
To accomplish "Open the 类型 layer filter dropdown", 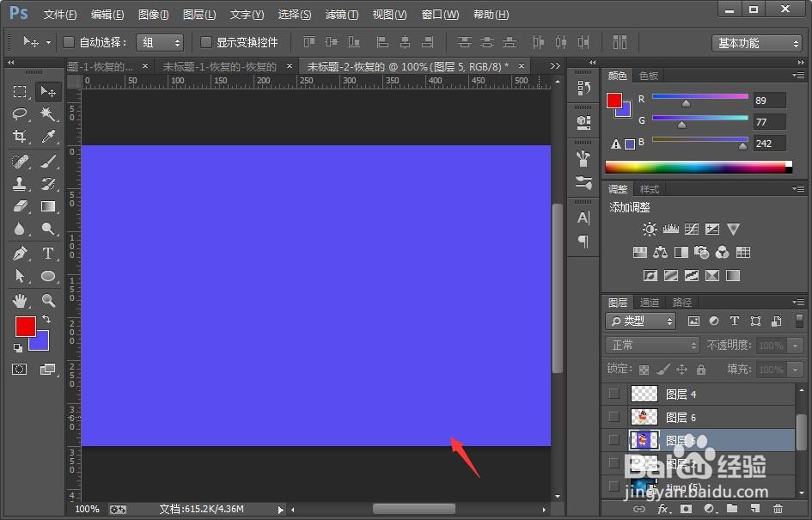I will (x=641, y=321).
